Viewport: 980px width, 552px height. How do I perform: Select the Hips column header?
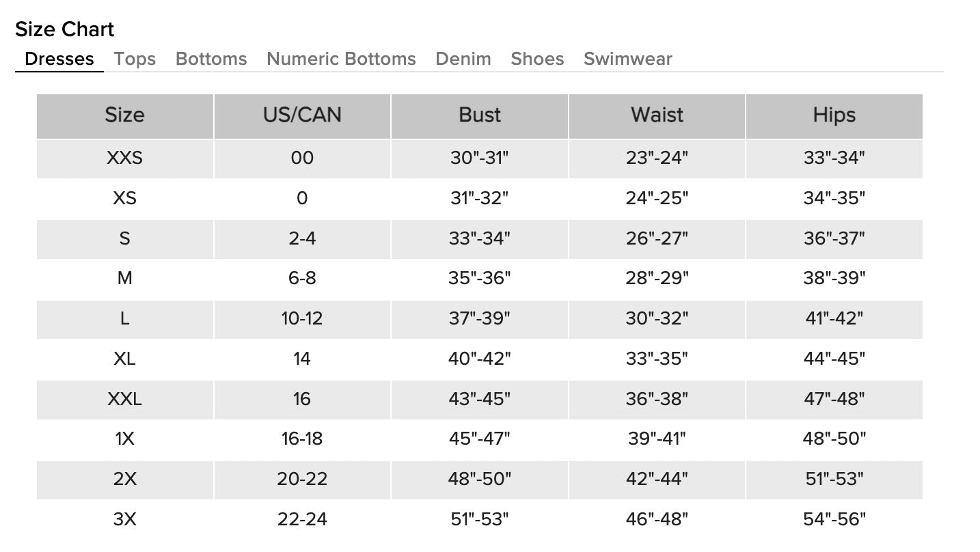coord(834,115)
